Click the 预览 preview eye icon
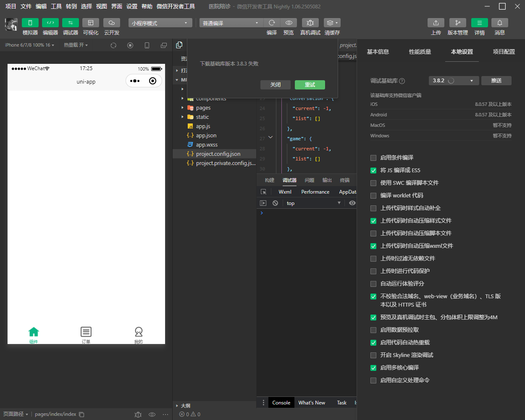 coord(289,23)
